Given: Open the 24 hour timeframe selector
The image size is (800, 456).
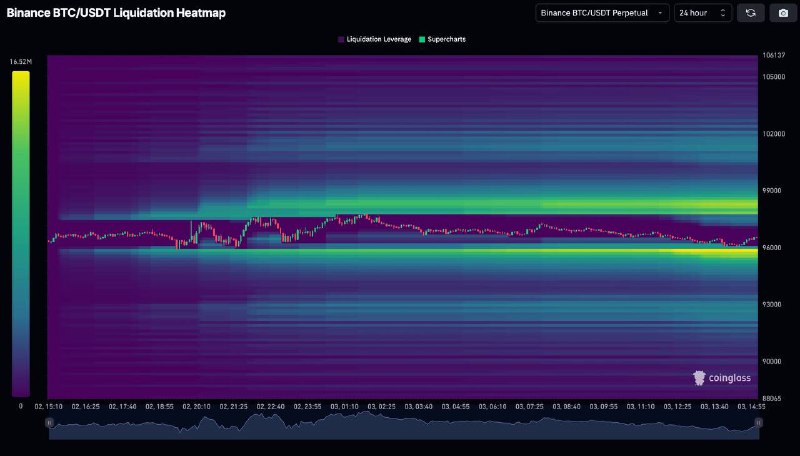Looking at the screenshot, I should coord(703,13).
